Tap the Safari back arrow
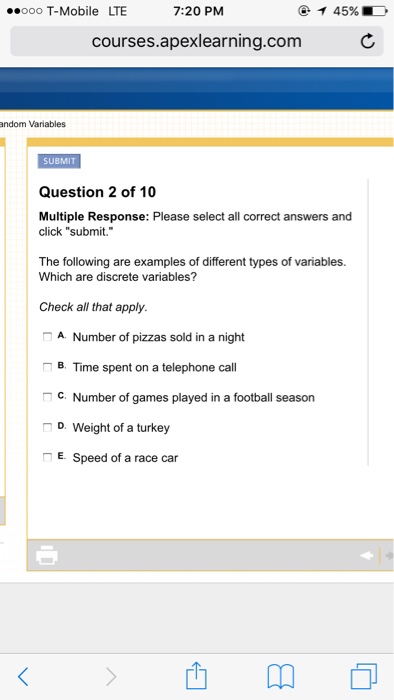The height and width of the screenshot is (700, 394). point(23,676)
